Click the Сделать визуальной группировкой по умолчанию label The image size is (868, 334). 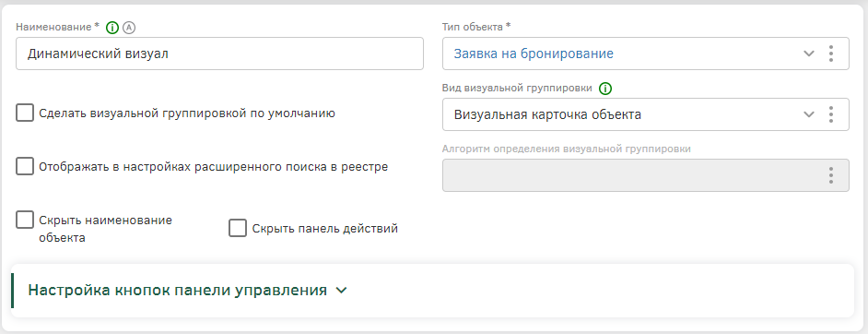point(187,113)
